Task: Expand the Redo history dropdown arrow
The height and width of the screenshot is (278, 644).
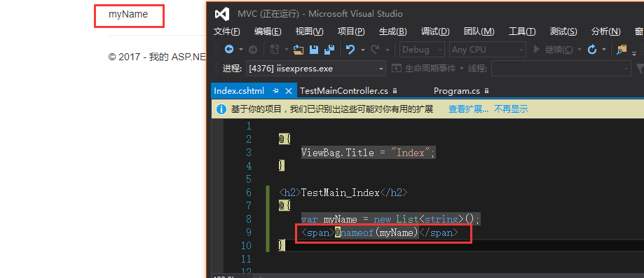Action: pyautogui.click(x=387, y=50)
